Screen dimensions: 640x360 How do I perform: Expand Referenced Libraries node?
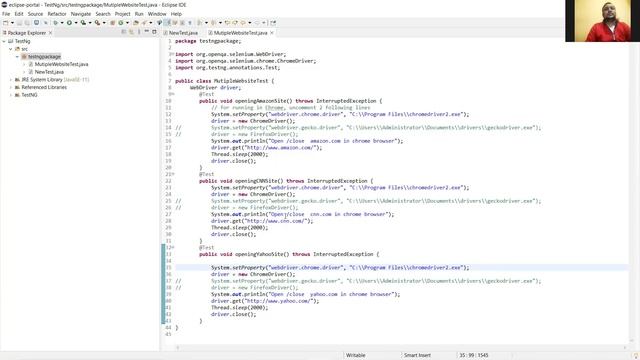(x=11, y=87)
